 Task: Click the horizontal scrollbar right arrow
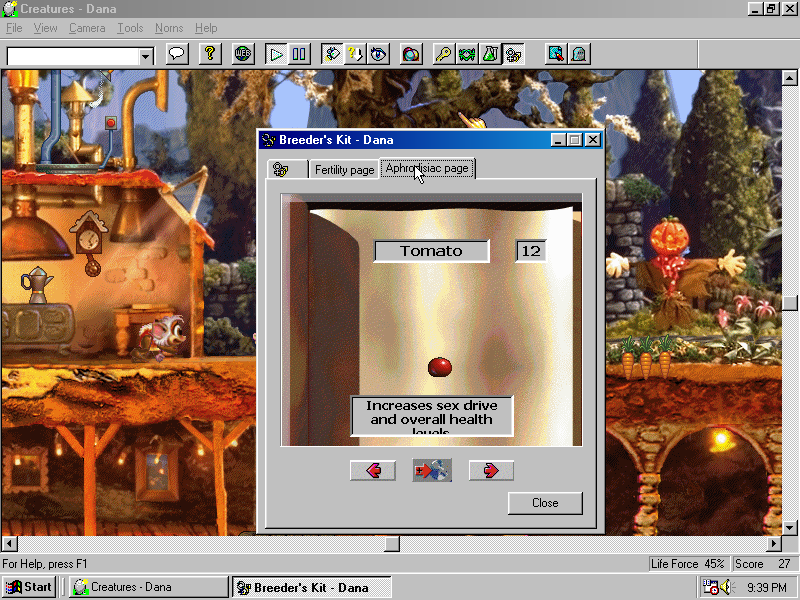[x=774, y=544]
